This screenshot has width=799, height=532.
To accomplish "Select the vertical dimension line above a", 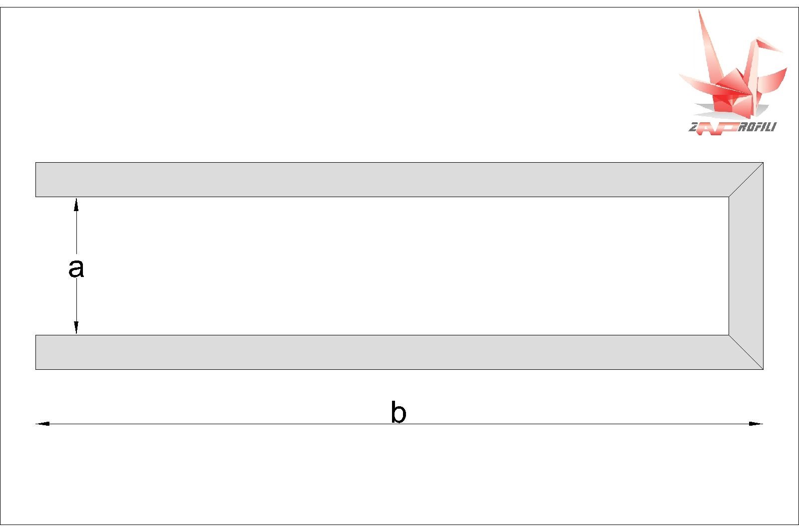I will 76,226.
